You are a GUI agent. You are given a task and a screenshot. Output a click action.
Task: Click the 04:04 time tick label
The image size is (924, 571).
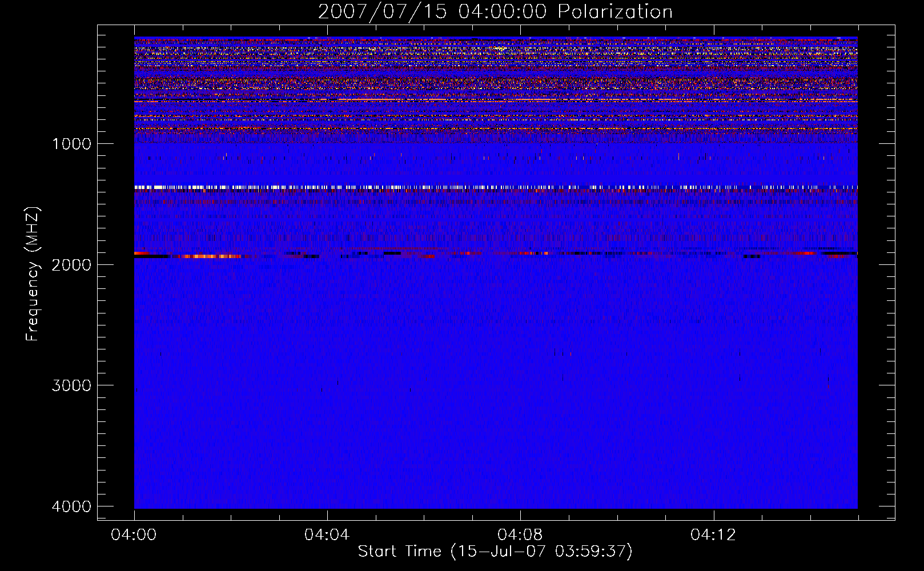327,535
